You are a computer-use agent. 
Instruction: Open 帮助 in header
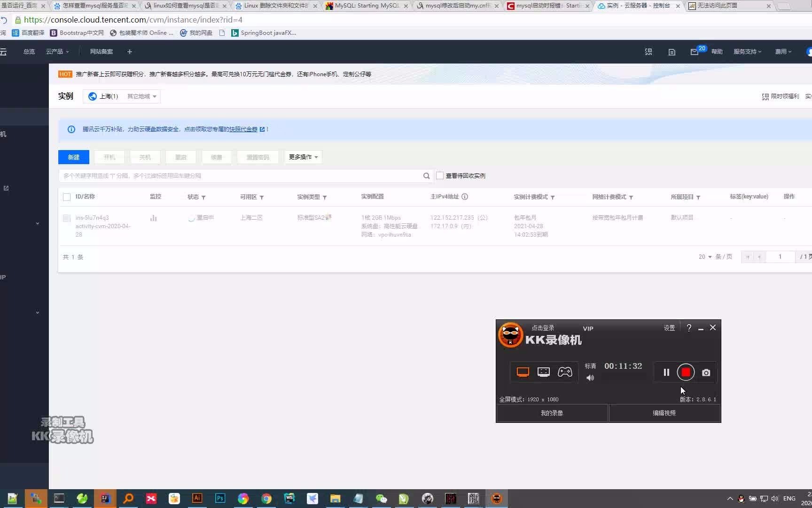point(717,52)
